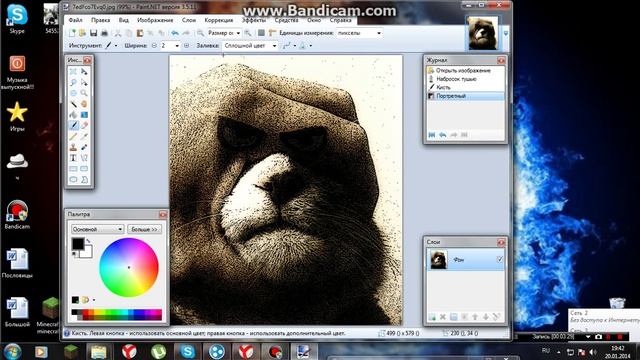Click step-back undo button in Журнал panel

442,135
